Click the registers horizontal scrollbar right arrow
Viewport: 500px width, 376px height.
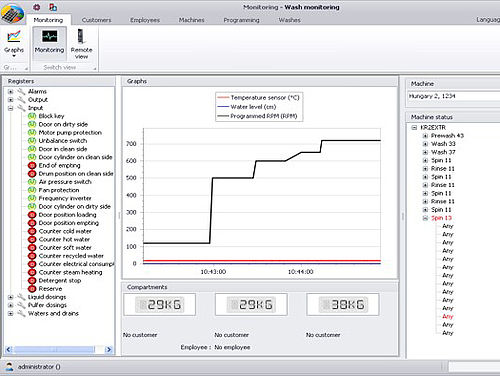tap(108, 350)
